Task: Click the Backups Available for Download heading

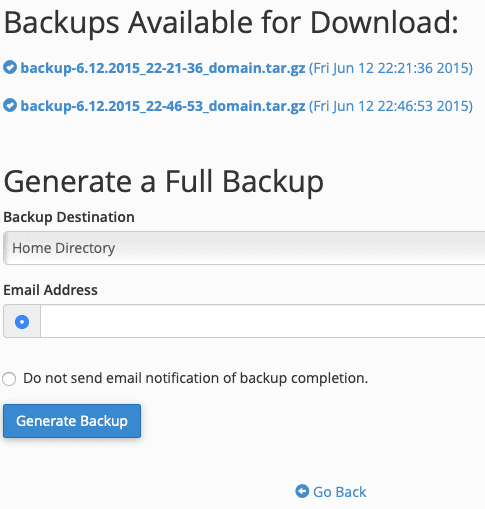Action: pyautogui.click(x=231, y=23)
